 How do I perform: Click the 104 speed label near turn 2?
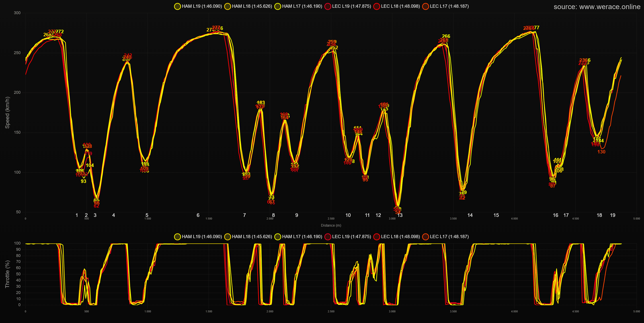pyautogui.click(x=90, y=165)
